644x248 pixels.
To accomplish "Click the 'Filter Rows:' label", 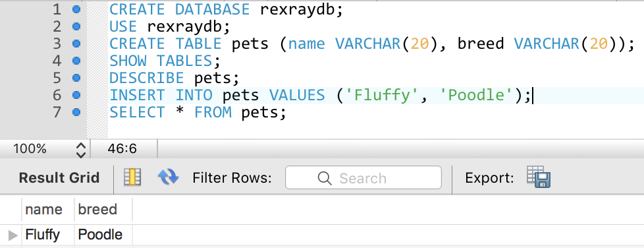I will pos(232,177).
